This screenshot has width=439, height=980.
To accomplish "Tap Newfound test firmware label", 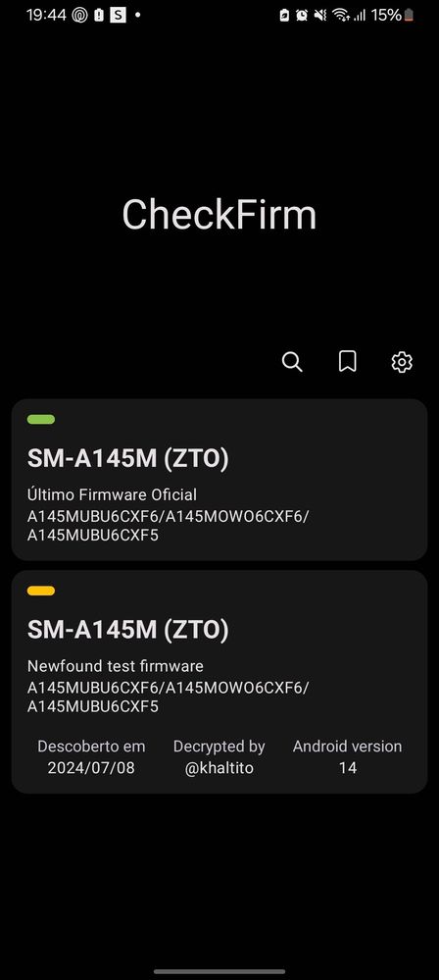I will click(115, 666).
